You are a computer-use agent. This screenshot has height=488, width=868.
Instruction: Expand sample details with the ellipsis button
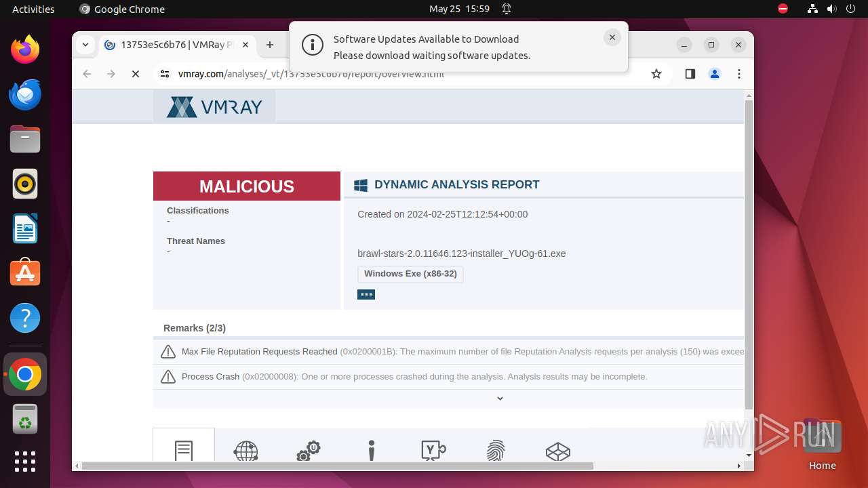click(366, 294)
